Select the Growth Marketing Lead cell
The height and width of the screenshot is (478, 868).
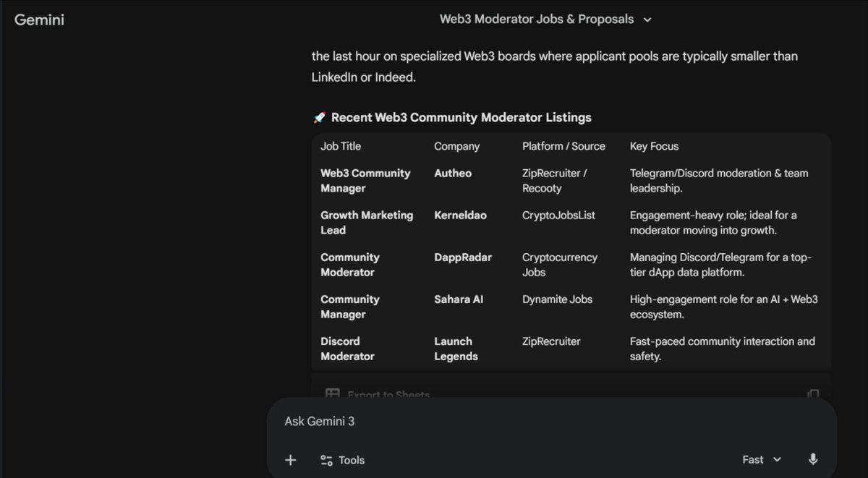click(367, 223)
